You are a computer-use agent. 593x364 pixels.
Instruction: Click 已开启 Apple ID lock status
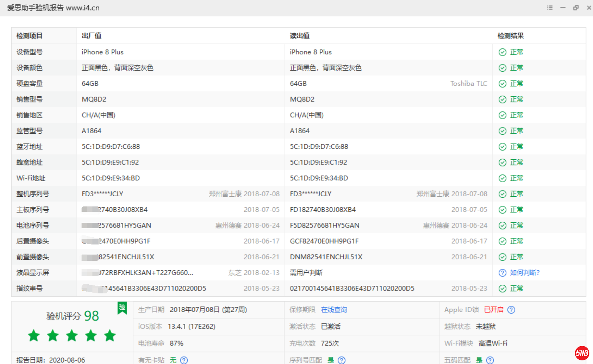click(494, 310)
